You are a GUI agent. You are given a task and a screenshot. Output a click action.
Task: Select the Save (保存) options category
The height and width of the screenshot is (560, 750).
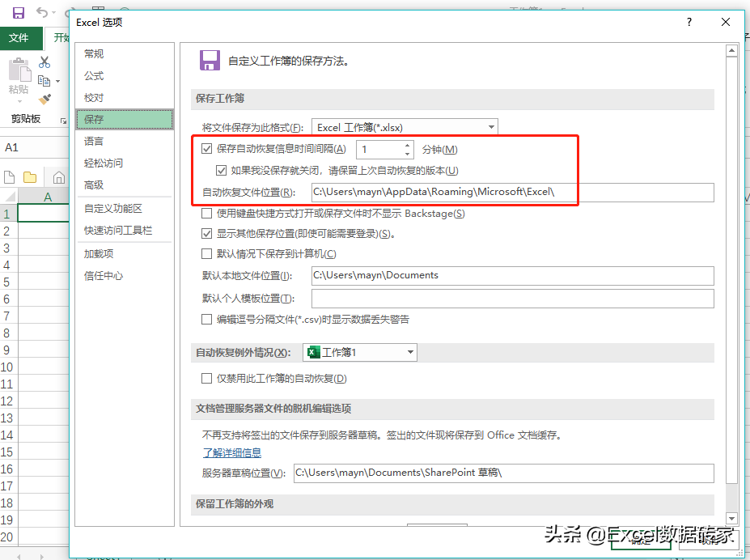[x=125, y=120]
